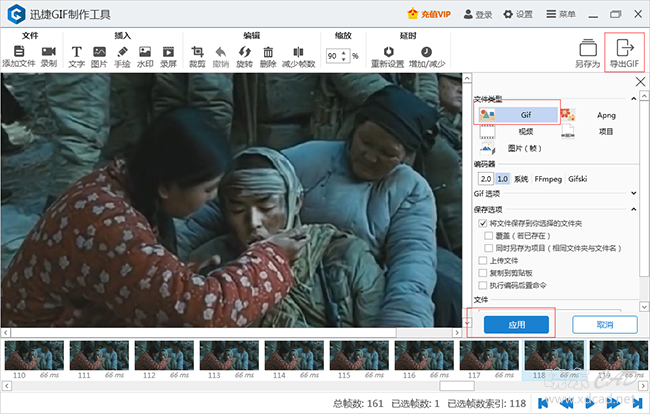Screen dimensions: 650x414
Task: Choose 视频 video file type
Action: click(x=518, y=132)
